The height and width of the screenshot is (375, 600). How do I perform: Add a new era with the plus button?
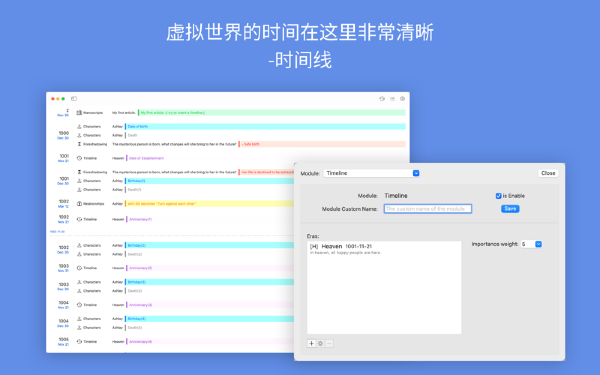click(x=311, y=343)
